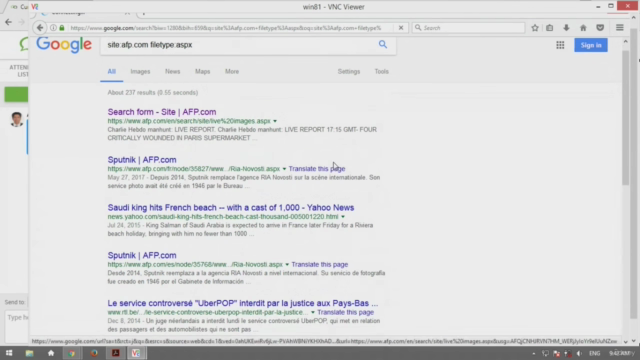Screen dimensions: 640x360
Task: Open the More search options menu
Action: pos(232,71)
